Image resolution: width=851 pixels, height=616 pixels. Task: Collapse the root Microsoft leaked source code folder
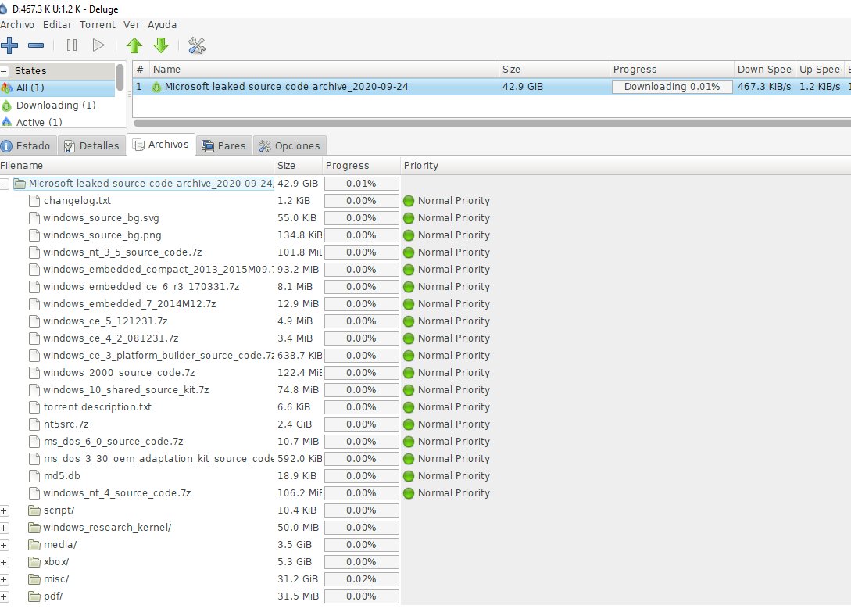pos(4,184)
